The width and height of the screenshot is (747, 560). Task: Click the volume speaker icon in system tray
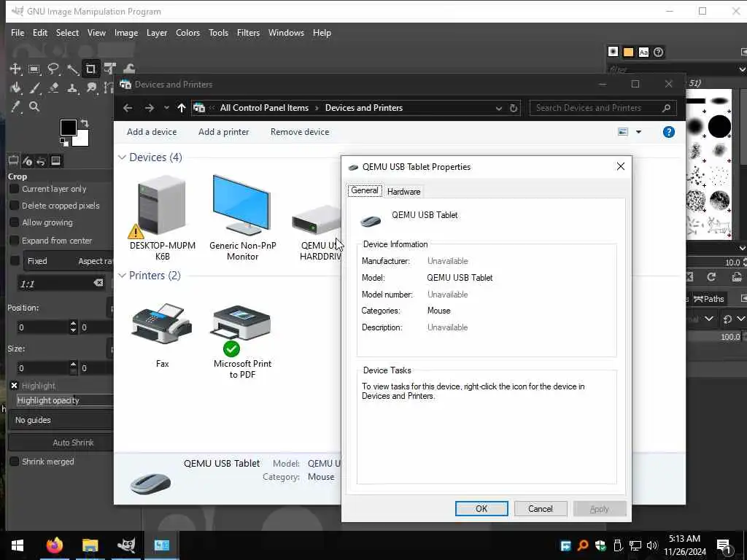[651, 545]
